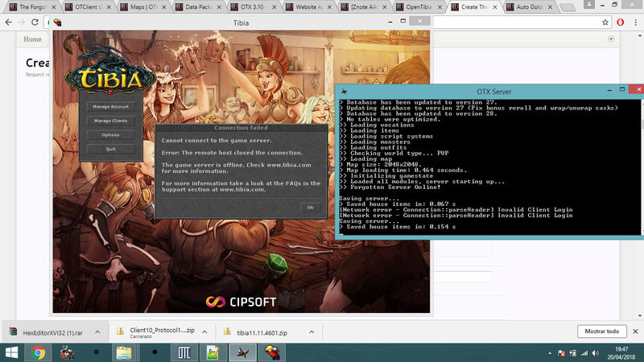
Task: Open Chrome from the taskbar
Action: [39, 352]
